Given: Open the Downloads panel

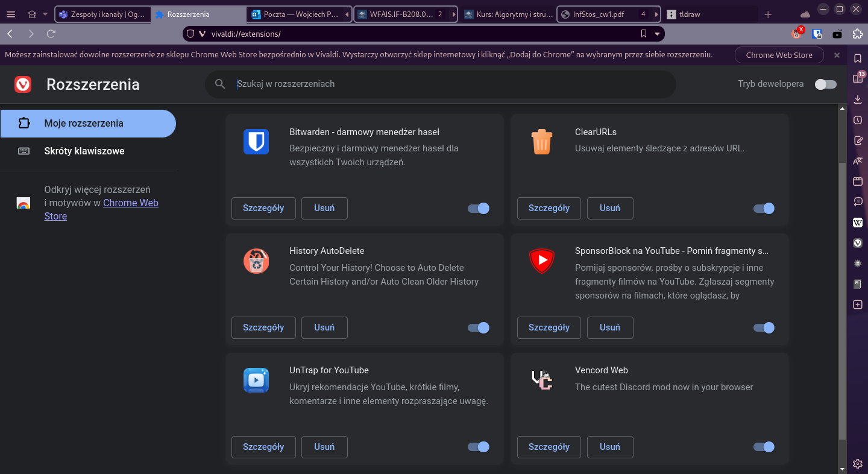Looking at the screenshot, I should tap(858, 100).
